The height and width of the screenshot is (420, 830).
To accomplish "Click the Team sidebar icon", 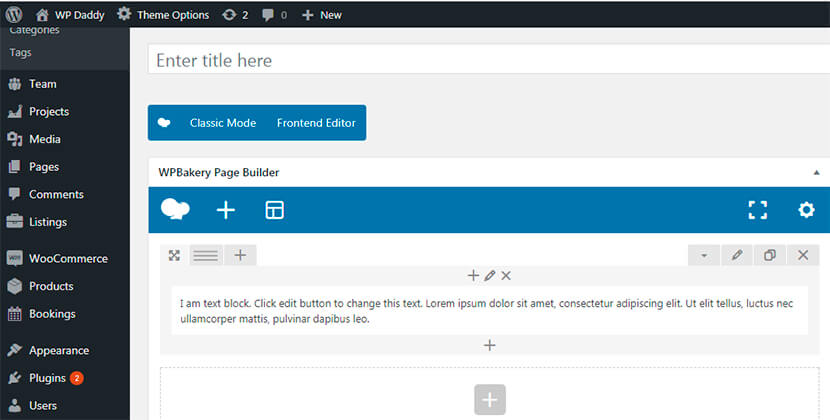I will [x=15, y=84].
